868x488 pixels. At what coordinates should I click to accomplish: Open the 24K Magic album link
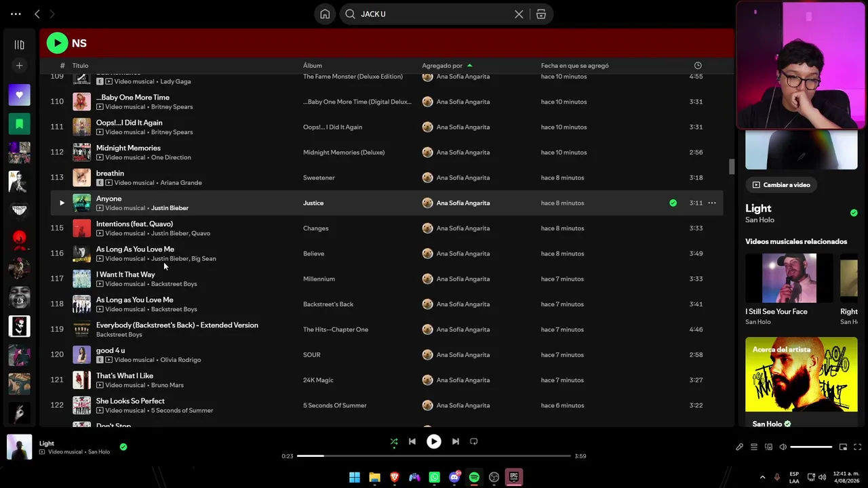pyautogui.click(x=319, y=380)
